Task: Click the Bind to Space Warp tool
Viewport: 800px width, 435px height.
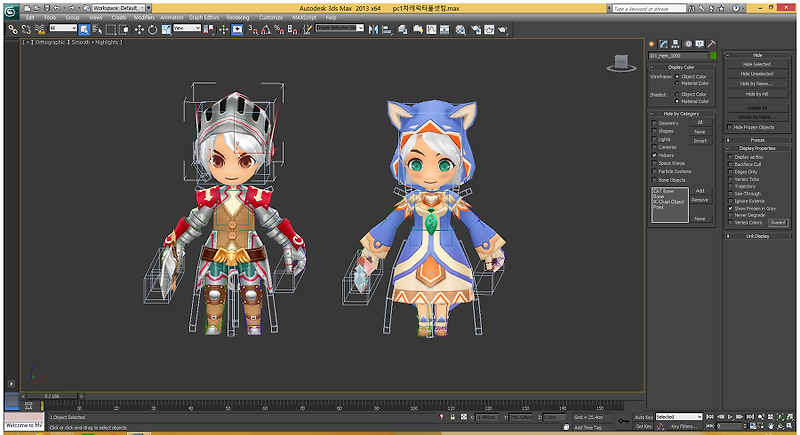Action: coord(40,30)
